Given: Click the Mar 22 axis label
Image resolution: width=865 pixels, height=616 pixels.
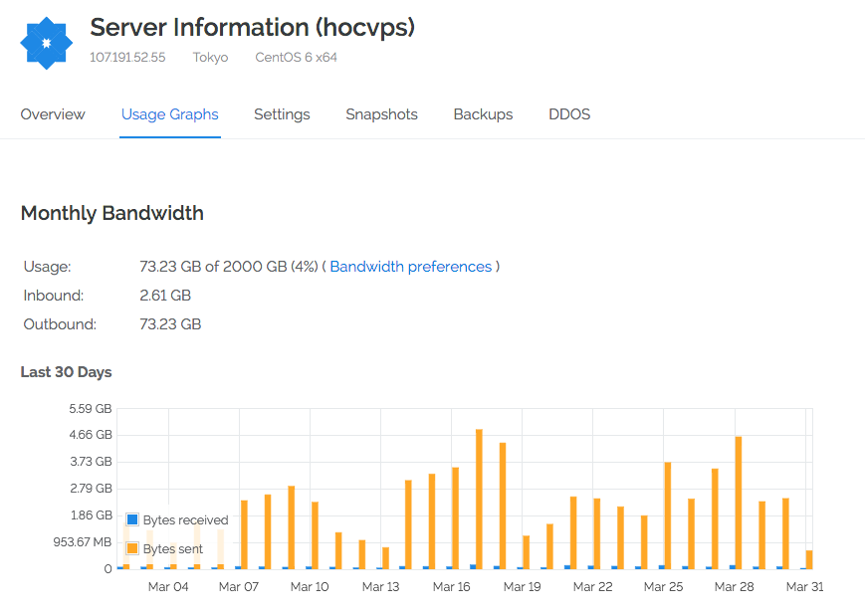Looking at the screenshot, I should (x=592, y=587).
